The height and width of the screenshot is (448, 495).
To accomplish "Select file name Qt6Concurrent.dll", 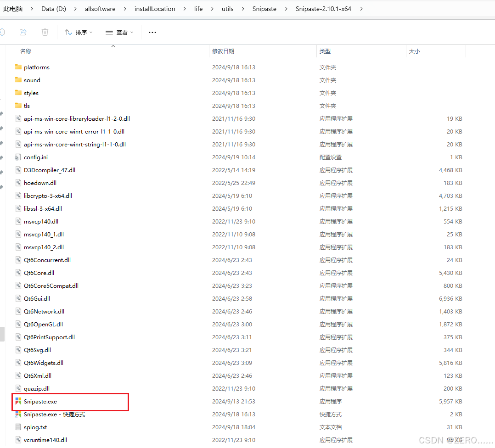I will click(x=47, y=260).
